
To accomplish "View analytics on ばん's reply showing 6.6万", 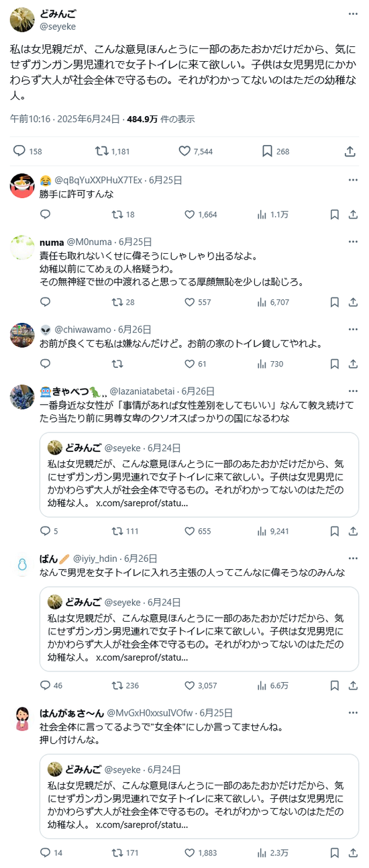I will pos(273,685).
